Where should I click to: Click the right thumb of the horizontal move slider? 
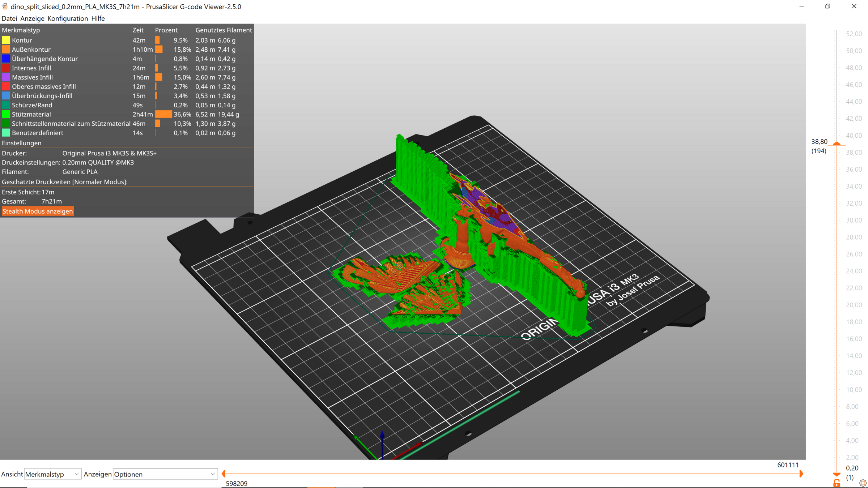tap(801, 474)
